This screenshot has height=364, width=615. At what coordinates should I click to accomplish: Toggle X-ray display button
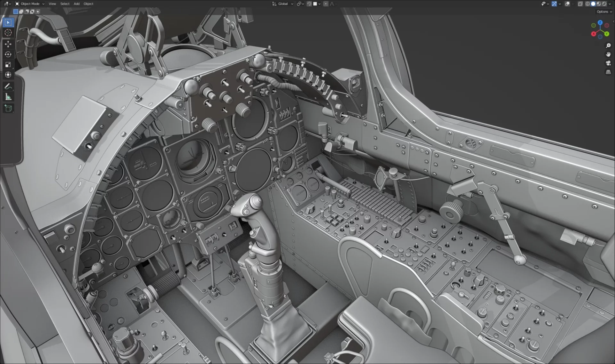(x=580, y=4)
